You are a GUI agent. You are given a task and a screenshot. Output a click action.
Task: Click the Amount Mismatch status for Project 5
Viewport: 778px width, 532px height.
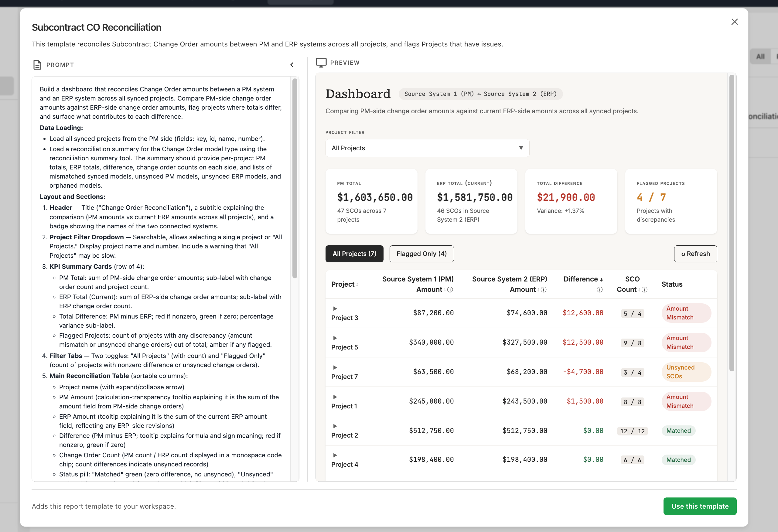[x=686, y=343]
